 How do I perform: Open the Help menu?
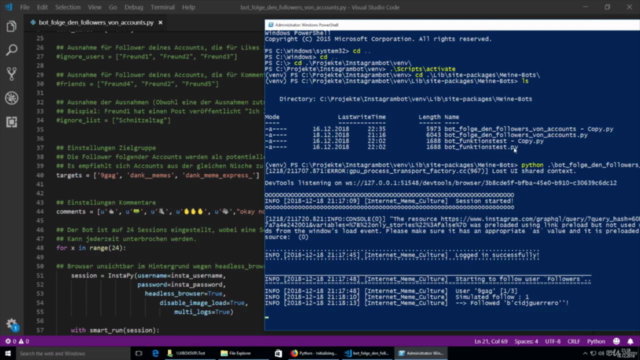(x=188, y=7)
